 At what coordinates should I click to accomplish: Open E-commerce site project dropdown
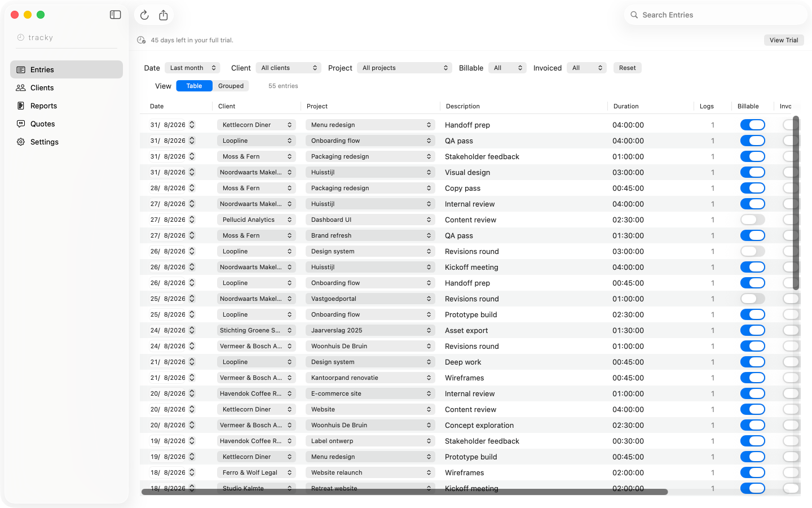pos(370,394)
